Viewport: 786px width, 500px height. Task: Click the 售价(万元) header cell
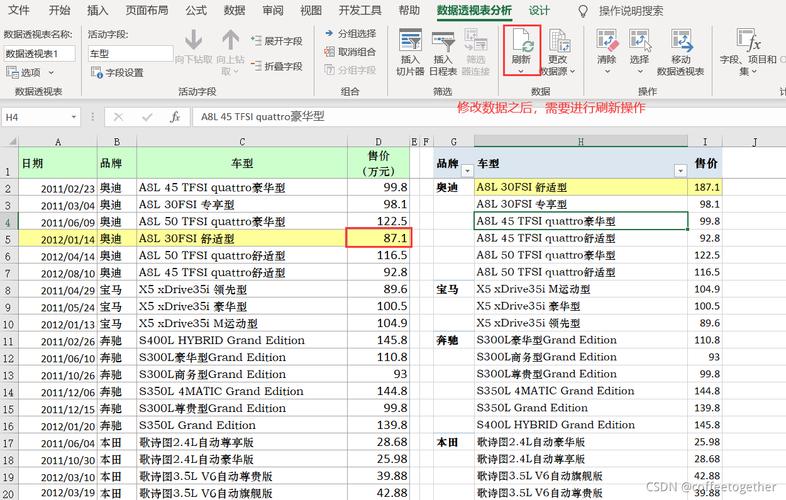pyautogui.click(x=378, y=163)
